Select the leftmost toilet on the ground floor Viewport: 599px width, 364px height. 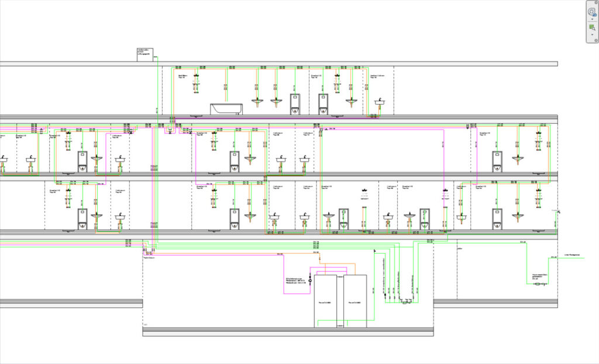pos(83,220)
